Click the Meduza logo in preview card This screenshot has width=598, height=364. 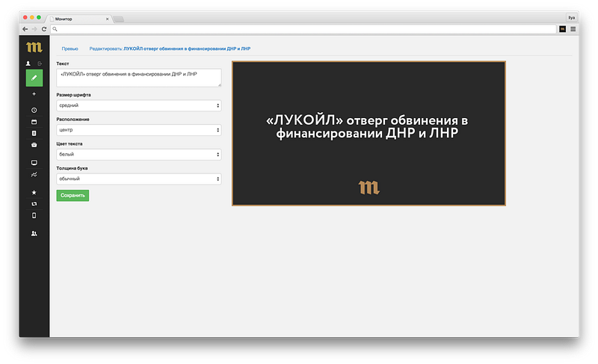tap(369, 188)
